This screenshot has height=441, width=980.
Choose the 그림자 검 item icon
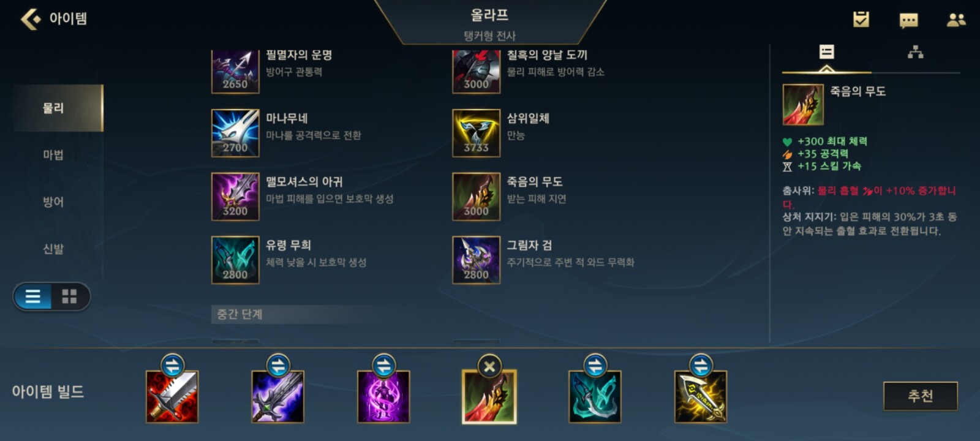pyautogui.click(x=476, y=260)
